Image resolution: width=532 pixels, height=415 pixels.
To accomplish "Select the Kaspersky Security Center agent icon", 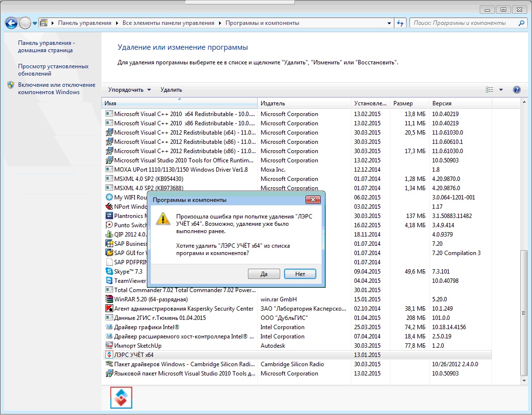I will click(109, 309).
